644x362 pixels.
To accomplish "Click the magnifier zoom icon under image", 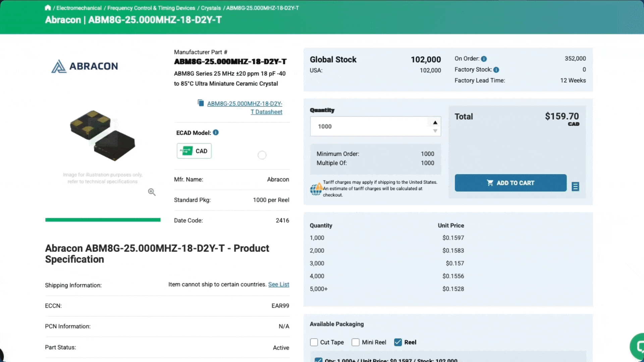I will point(152,192).
